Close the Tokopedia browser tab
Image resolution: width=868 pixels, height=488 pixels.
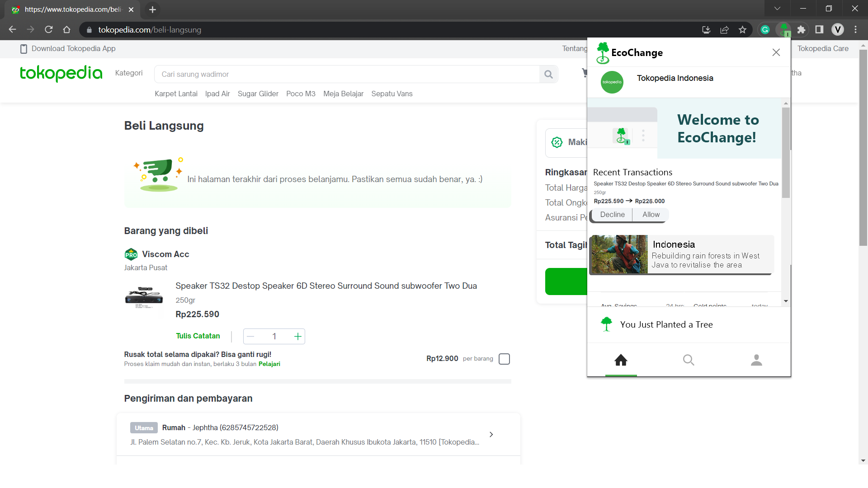pyautogui.click(x=131, y=9)
